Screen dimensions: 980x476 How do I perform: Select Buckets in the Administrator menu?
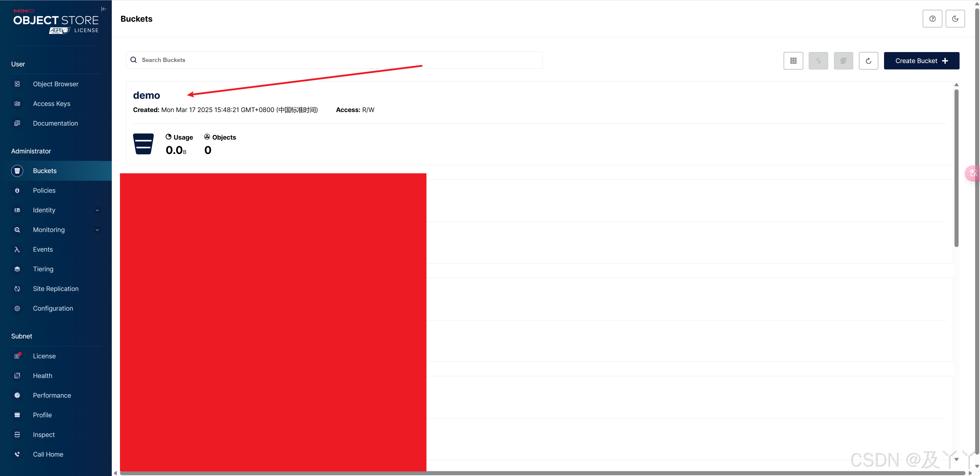pyautogui.click(x=56, y=171)
